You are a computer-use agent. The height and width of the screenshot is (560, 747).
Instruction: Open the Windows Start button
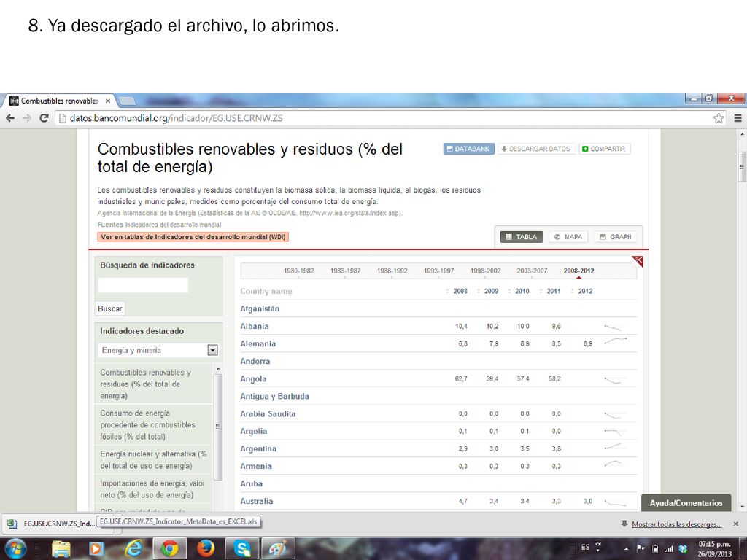pyautogui.click(x=15, y=548)
